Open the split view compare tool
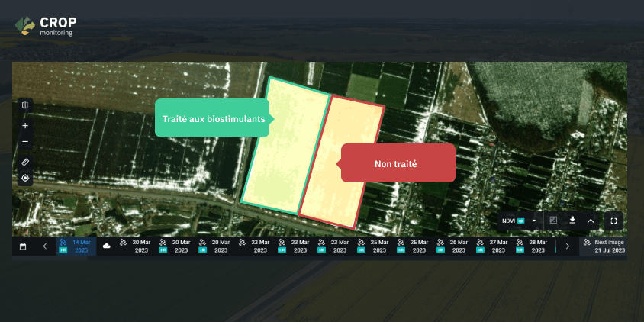This screenshot has width=644, height=322. [x=25, y=105]
